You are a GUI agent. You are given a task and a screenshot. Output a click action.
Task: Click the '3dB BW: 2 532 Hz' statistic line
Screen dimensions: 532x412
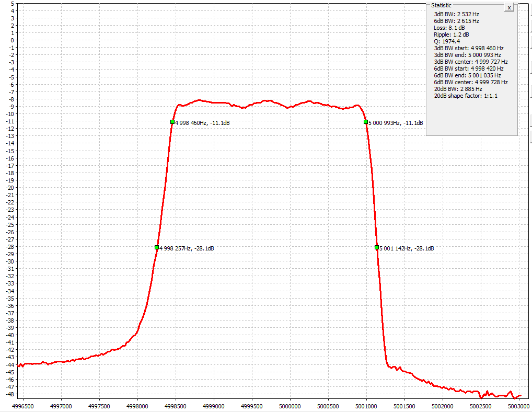point(456,14)
